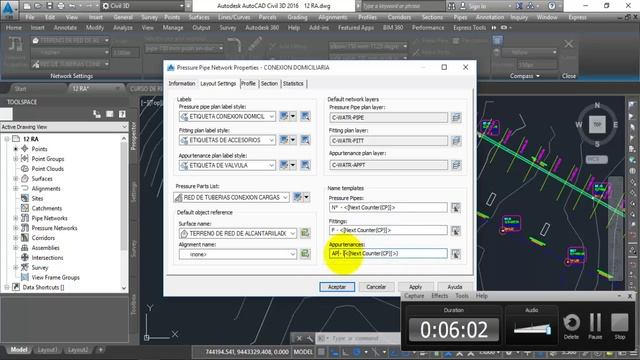
Task: Open layer picker for Appurtenance plan layer
Action: [456, 165]
